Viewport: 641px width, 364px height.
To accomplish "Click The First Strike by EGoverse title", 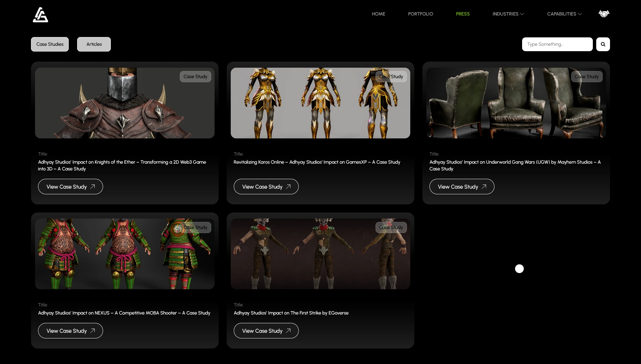I will click(291, 313).
